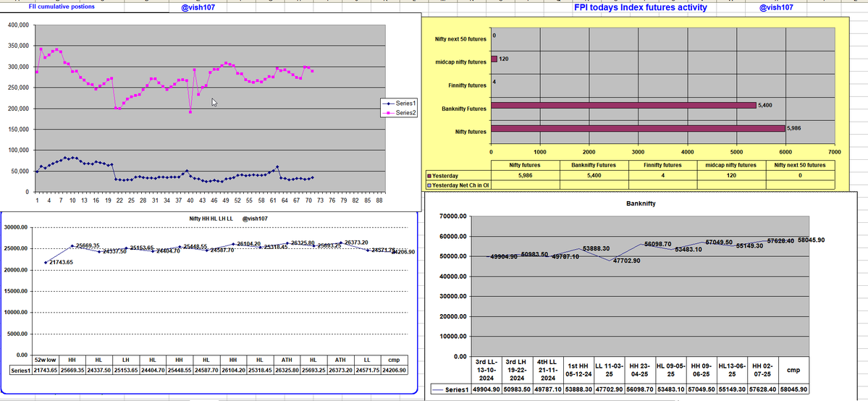Select the cmp header in Banknifty table
868x401 pixels.
(793, 370)
